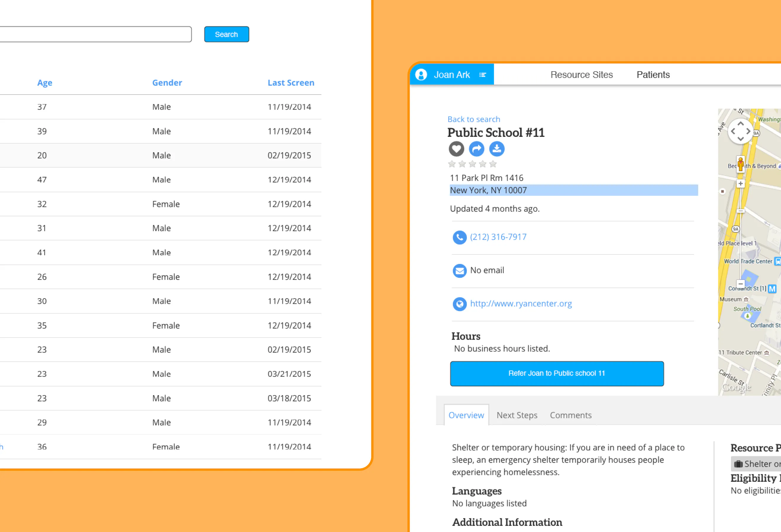Switch to the Next Steps tab
The width and height of the screenshot is (781, 532).
pyautogui.click(x=517, y=415)
